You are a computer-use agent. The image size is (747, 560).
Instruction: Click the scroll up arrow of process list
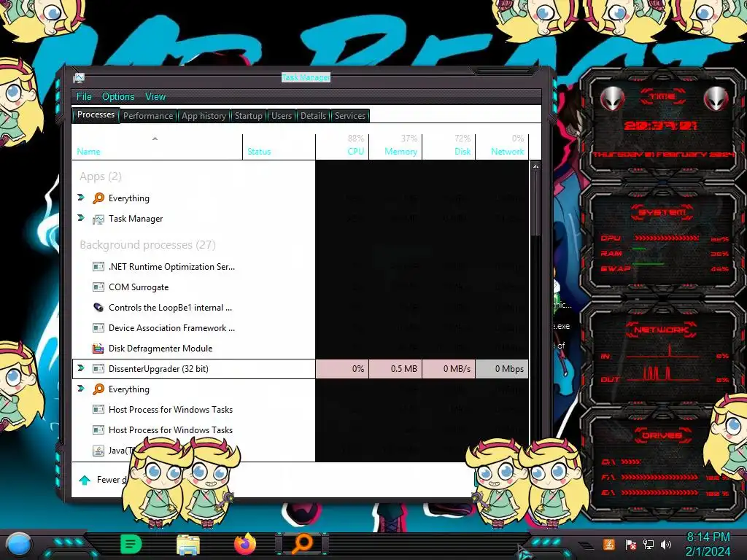point(536,167)
